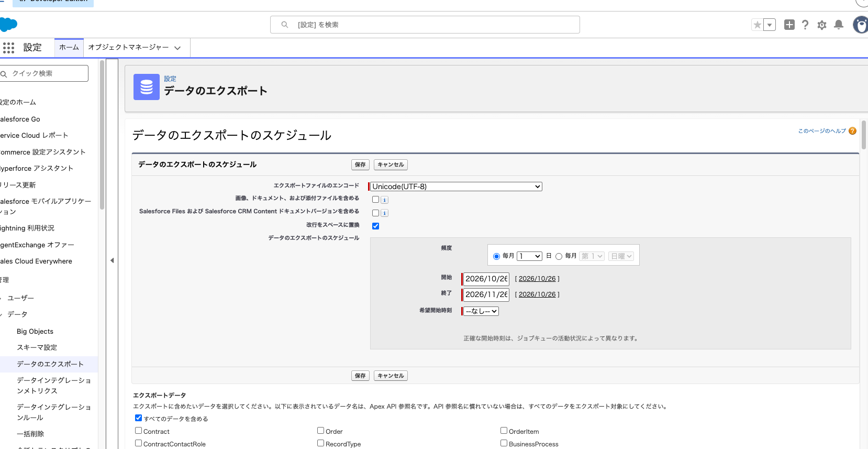Open the global actions plus icon
Screen dimensions: 868x449
point(789,25)
